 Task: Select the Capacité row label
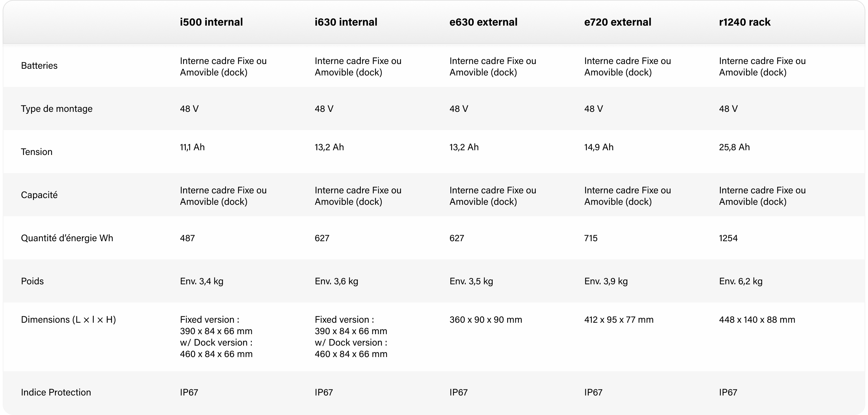(39, 195)
